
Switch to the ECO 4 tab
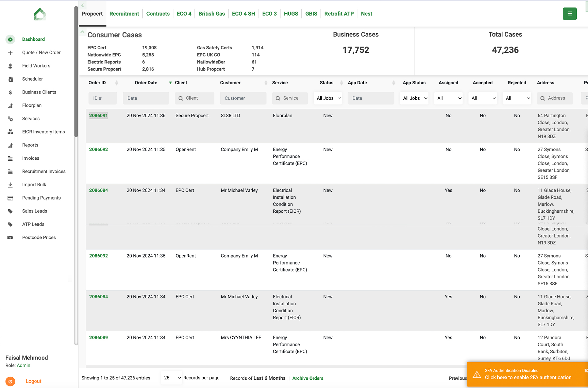pos(184,14)
